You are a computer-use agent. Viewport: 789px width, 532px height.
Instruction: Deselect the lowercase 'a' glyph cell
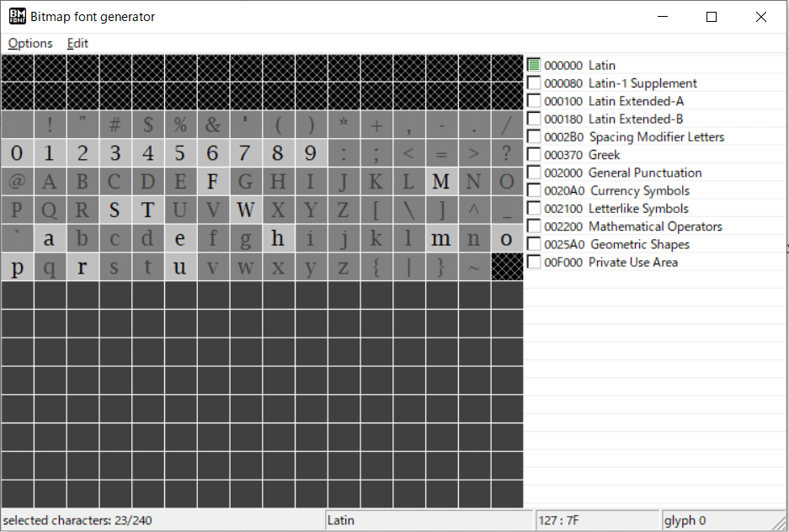click(50, 238)
